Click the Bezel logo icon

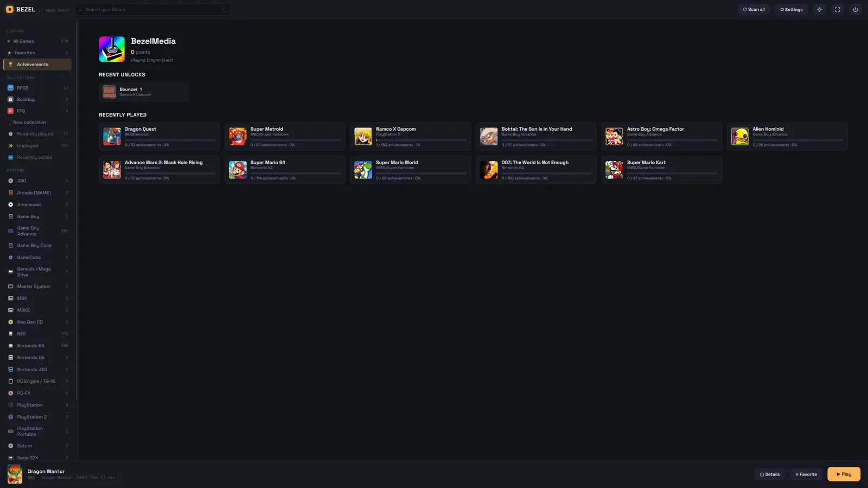point(10,9)
